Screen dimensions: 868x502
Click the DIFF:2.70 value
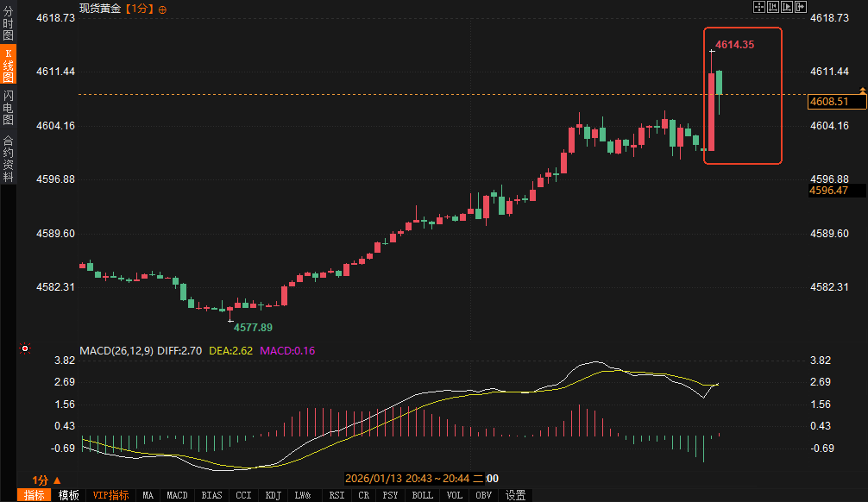point(179,350)
